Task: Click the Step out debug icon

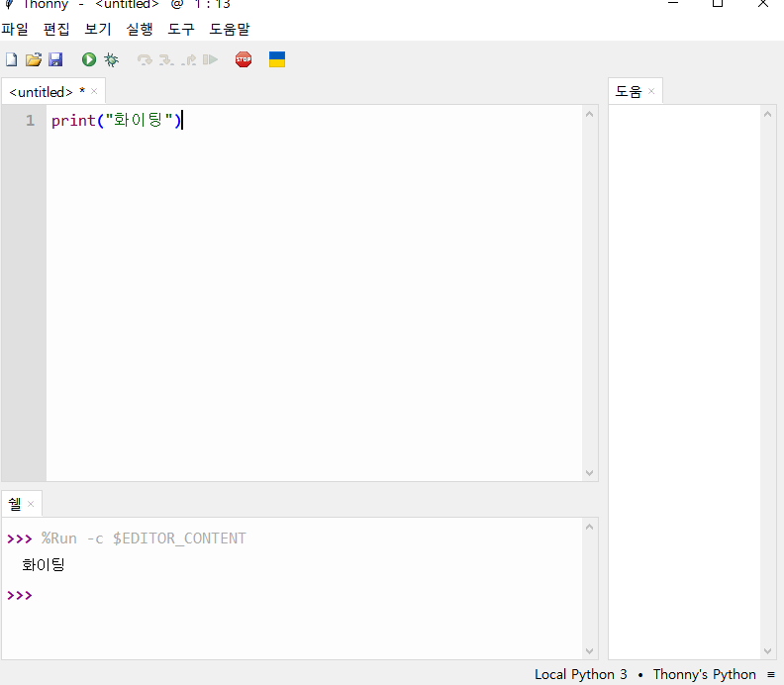Action: coord(188,60)
